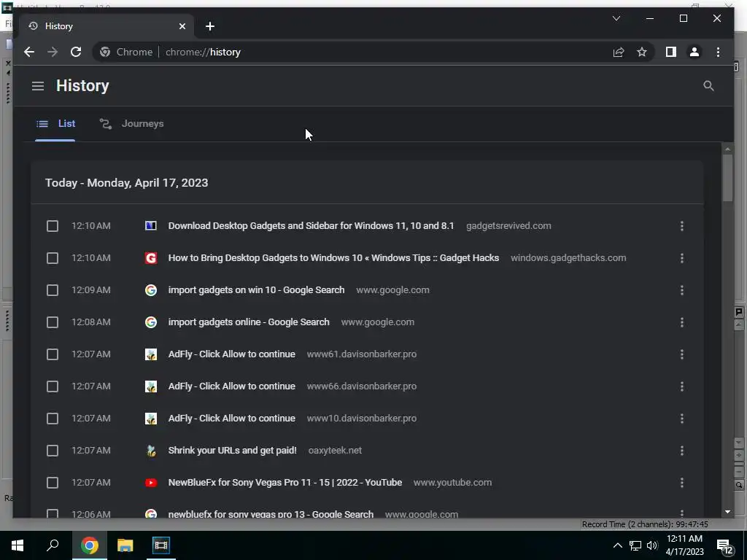Check the www10.davisonbarker.pro AdFly entry

click(x=53, y=419)
